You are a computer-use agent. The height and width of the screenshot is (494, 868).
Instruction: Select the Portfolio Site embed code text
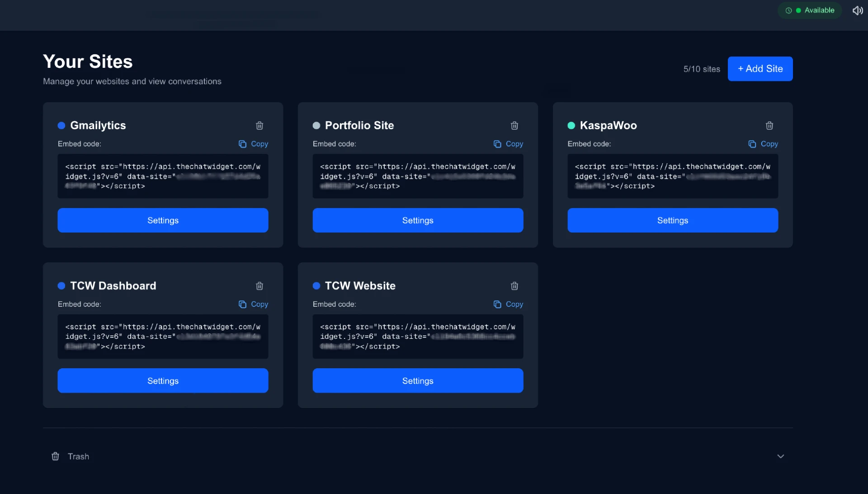click(418, 176)
